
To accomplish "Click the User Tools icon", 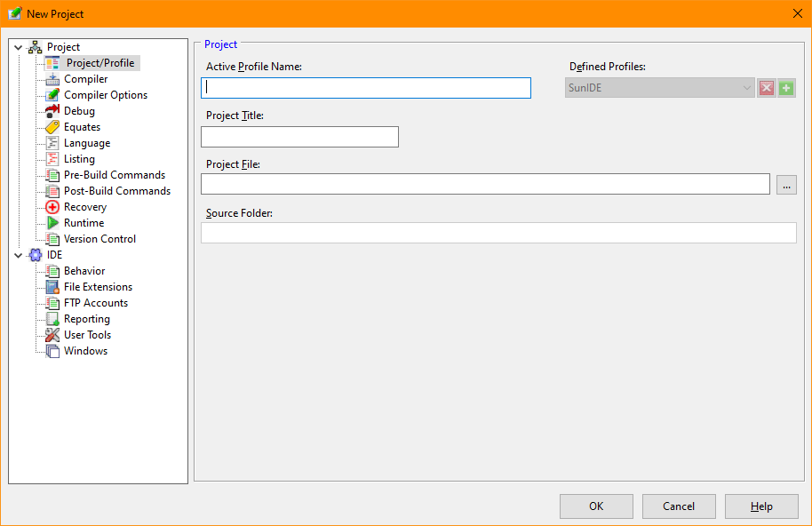I will [x=52, y=335].
